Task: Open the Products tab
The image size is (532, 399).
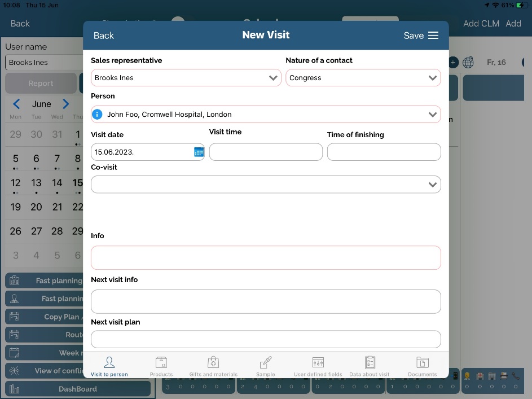Action: click(161, 366)
